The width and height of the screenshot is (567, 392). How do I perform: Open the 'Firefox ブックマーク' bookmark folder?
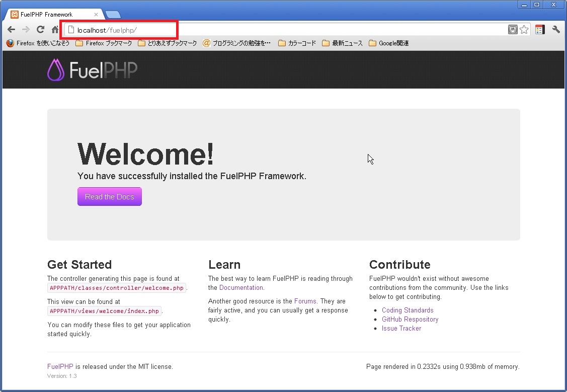[x=104, y=43]
